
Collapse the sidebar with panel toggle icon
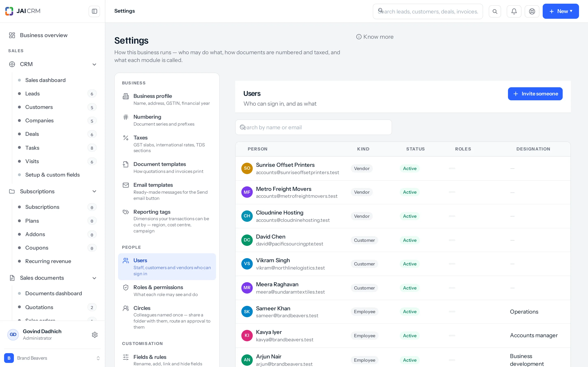click(94, 11)
